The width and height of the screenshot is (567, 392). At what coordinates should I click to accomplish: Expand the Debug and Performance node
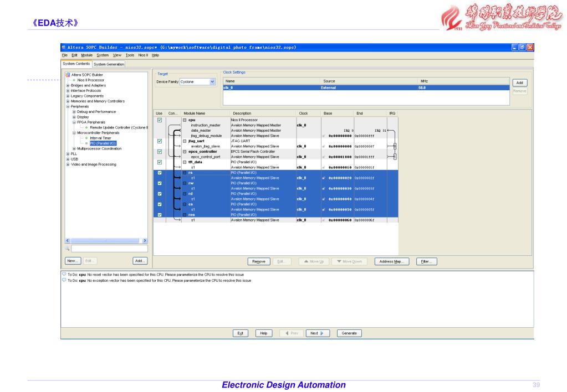74,112
